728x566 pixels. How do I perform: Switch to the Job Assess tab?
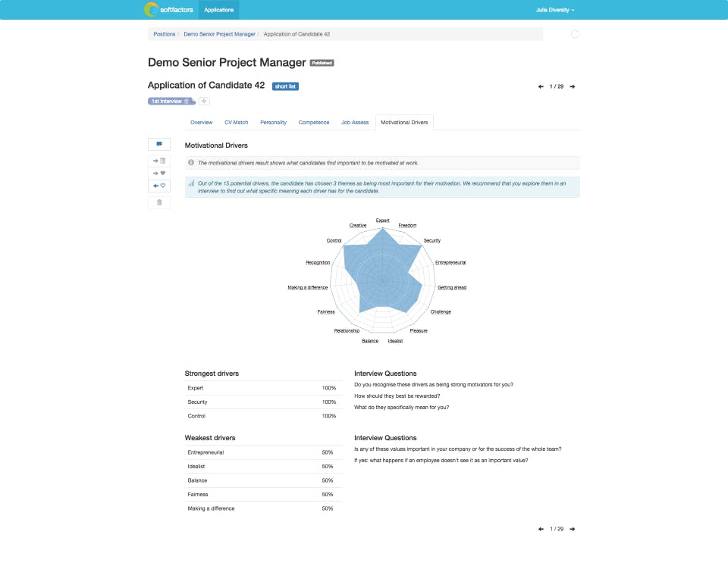[x=355, y=123]
